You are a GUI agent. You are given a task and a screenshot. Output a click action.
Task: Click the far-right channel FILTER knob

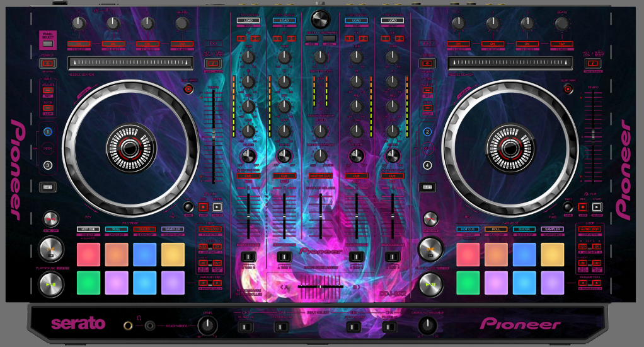click(392, 156)
